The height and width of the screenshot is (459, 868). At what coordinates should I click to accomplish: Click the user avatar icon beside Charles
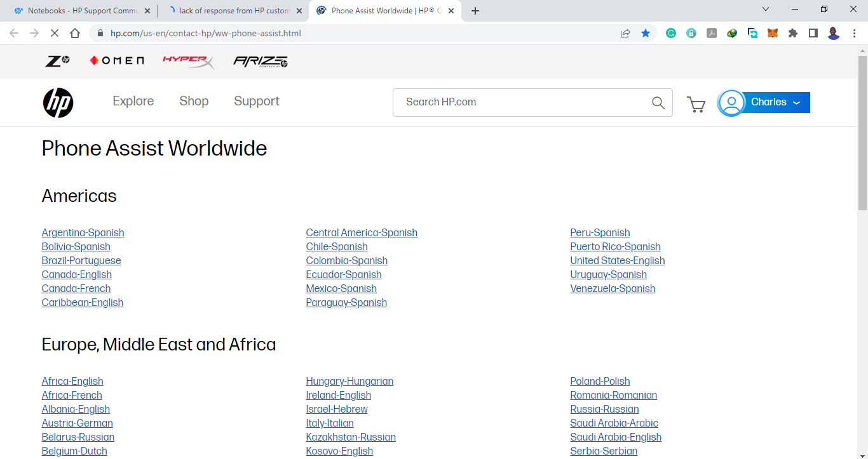731,103
